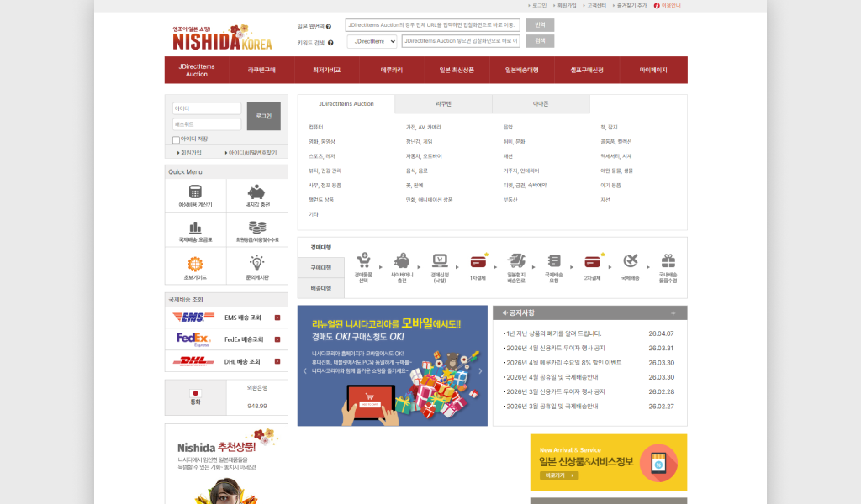
Task: Click the 문의게시판 lightbulb icon
Action: 256,264
